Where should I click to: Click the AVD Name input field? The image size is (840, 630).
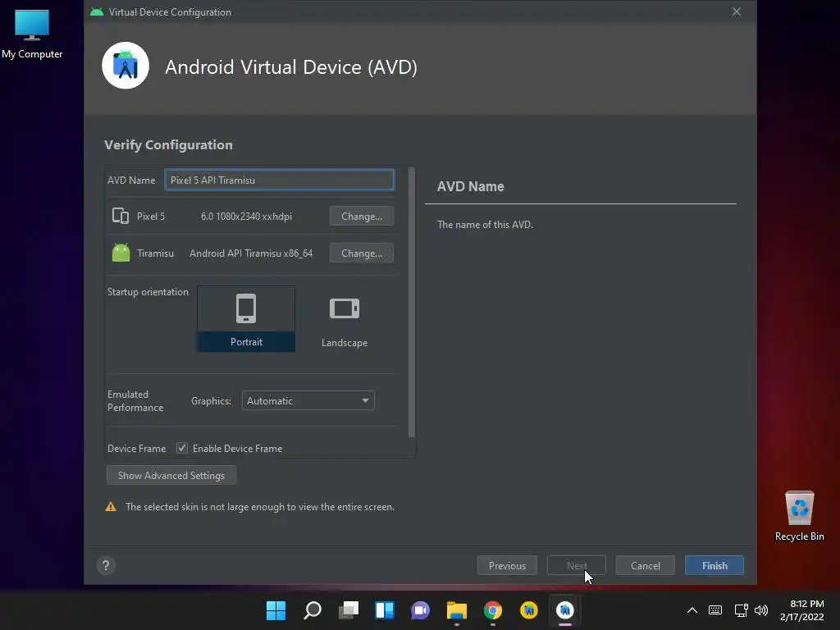pos(280,180)
